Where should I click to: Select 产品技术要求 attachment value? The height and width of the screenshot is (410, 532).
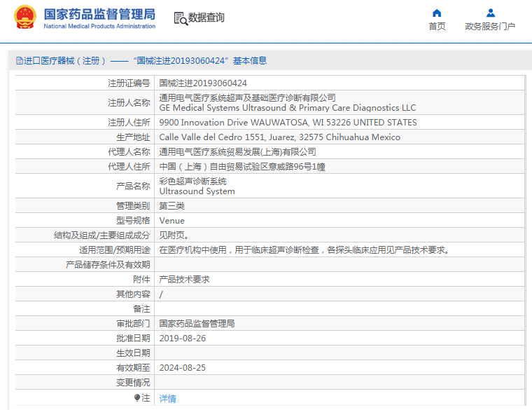click(x=184, y=280)
